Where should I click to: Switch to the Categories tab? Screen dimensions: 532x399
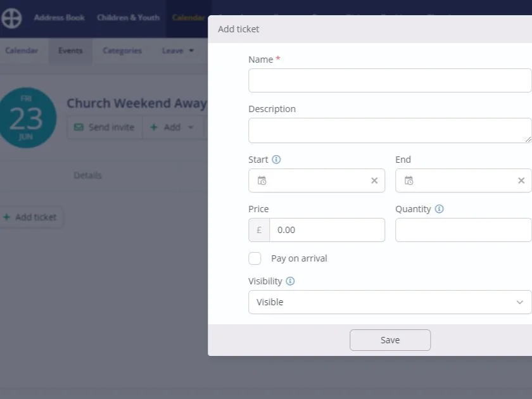coord(122,51)
